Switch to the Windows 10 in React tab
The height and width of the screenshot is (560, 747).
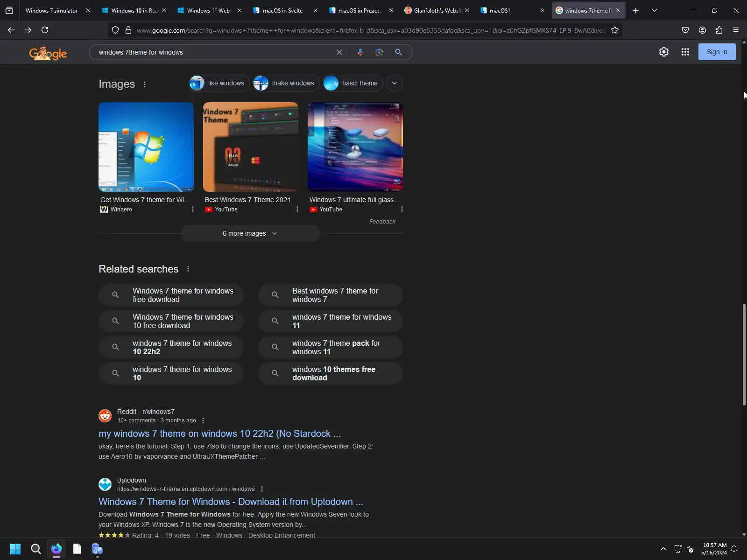click(134, 10)
